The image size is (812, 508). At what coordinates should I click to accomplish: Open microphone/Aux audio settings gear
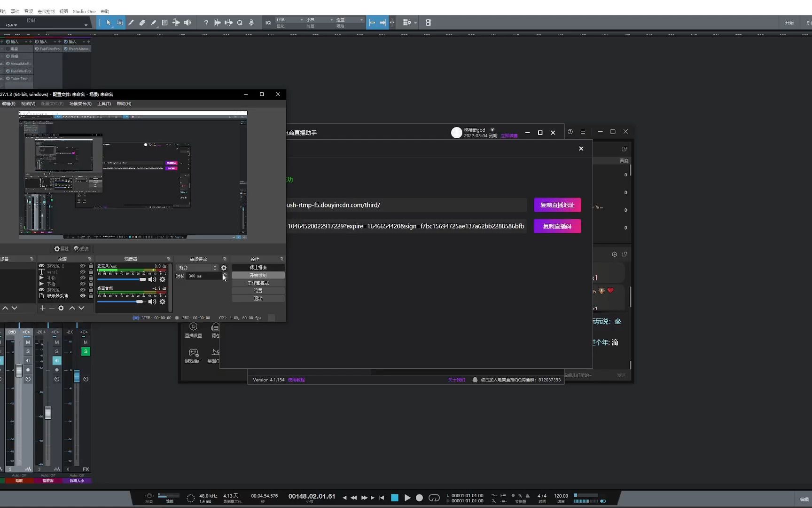(x=163, y=279)
